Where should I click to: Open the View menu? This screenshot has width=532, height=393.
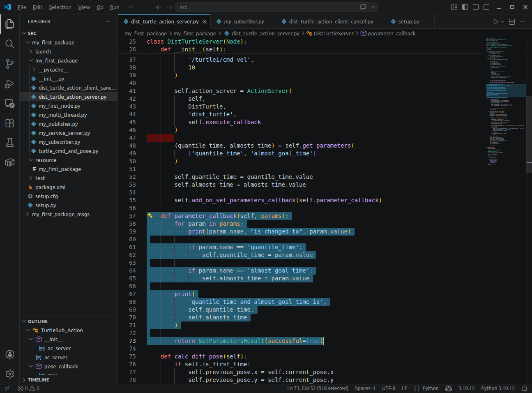pos(84,7)
